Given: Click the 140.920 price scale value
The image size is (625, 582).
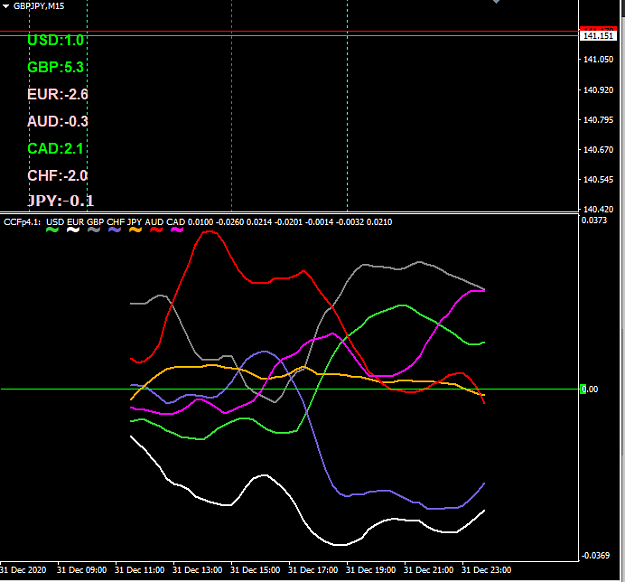Looking at the screenshot, I should 598,90.
